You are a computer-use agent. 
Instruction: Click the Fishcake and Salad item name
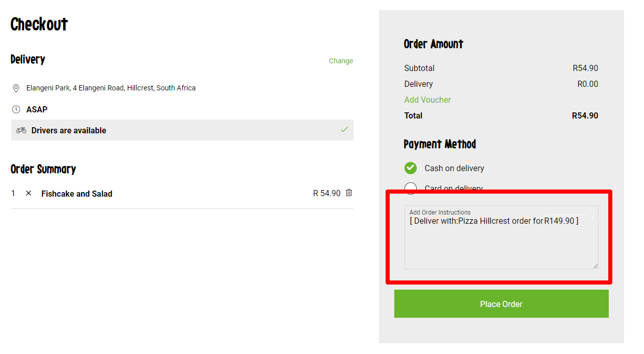tap(77, 194)
